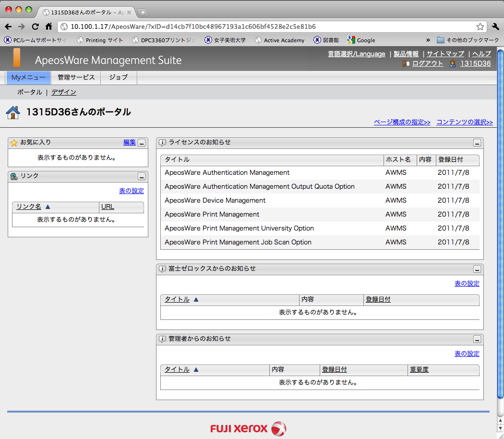Switch to the ジョブ tab

click(x=118, y=77)
